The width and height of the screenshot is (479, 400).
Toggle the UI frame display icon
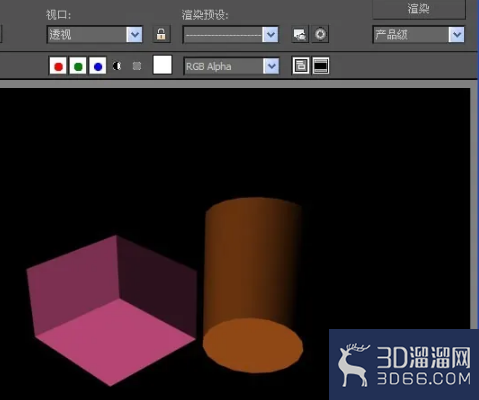[321, 65]
